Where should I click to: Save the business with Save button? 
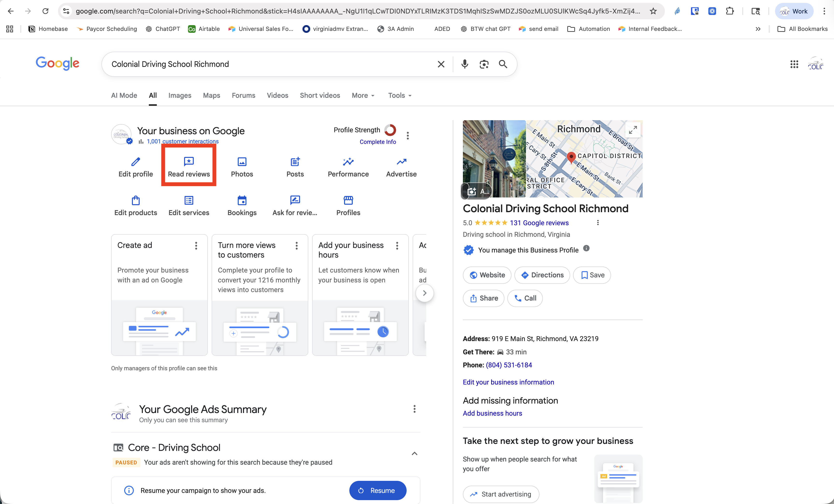coord(592,275)
